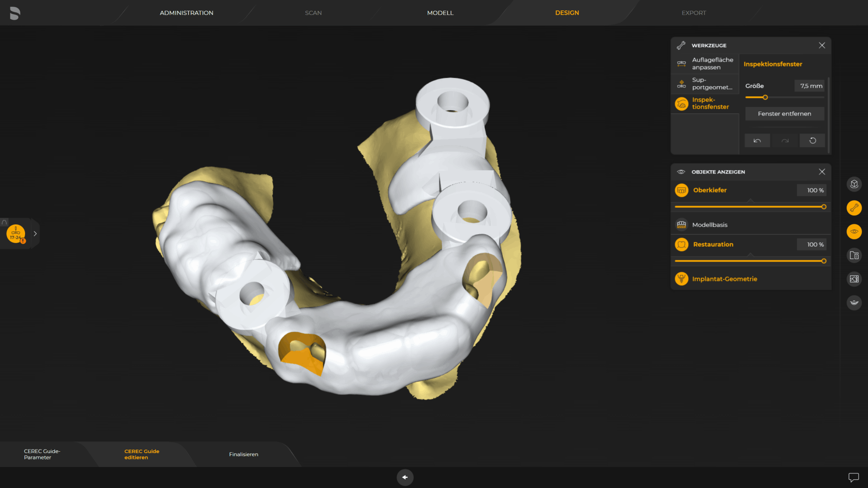Click the undo arrow in Werkzeuge panel

click(757, 141)
